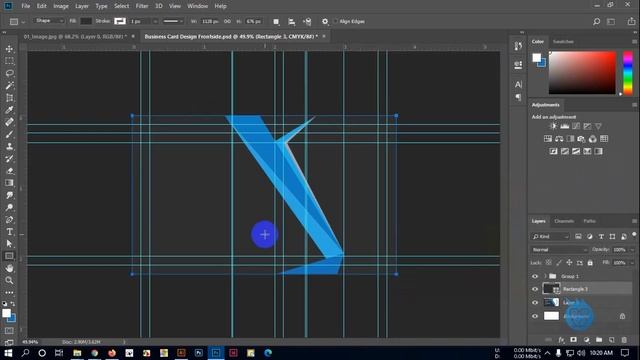Click the Rectangle 3 layer thumbnail

click(551, 289)
